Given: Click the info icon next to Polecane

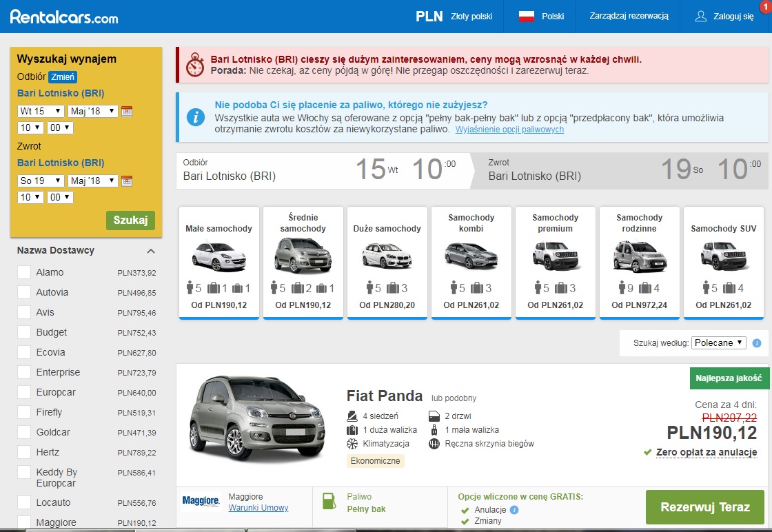Looking at the screenshot, I should tap(757, 343).
